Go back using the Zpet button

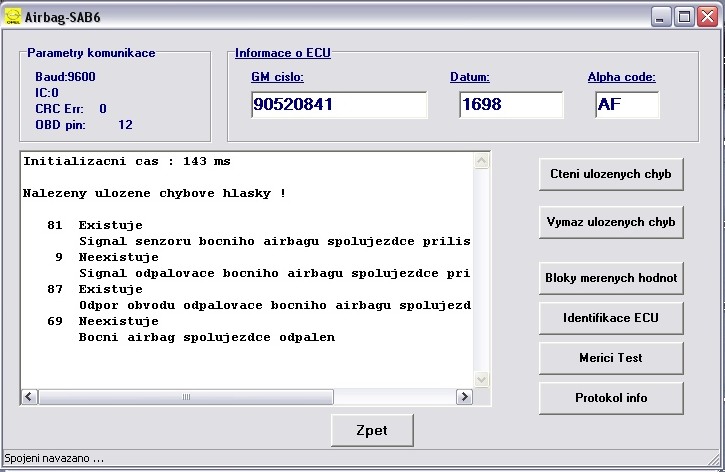tap(372, 431)
